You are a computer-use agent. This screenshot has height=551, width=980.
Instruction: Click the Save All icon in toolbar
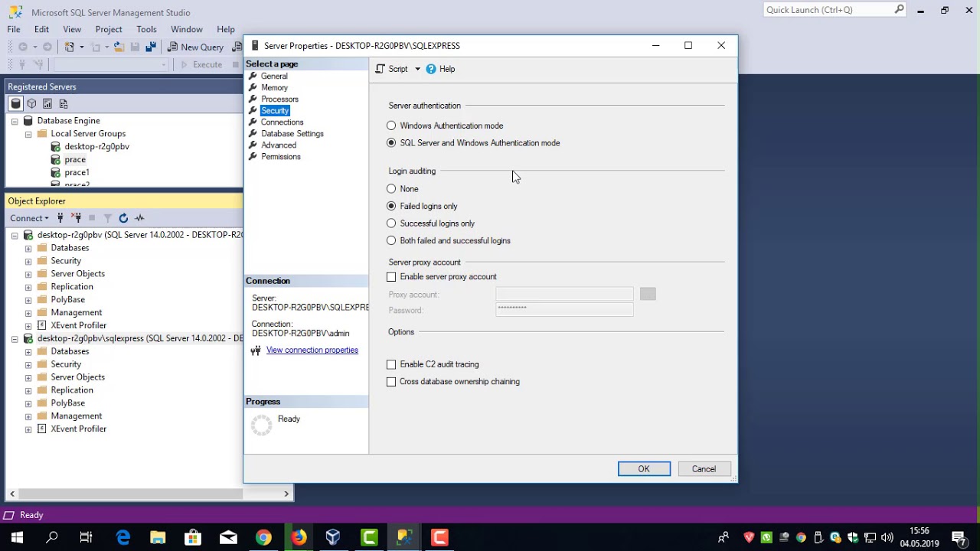[150, 47]
